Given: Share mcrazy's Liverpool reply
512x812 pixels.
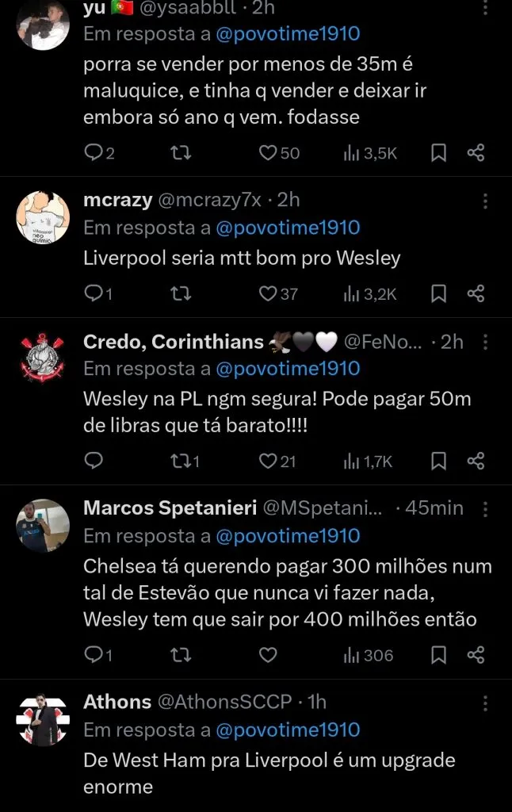Looking at the screenshot, I should pyautogui.click(x=476, y=293).
